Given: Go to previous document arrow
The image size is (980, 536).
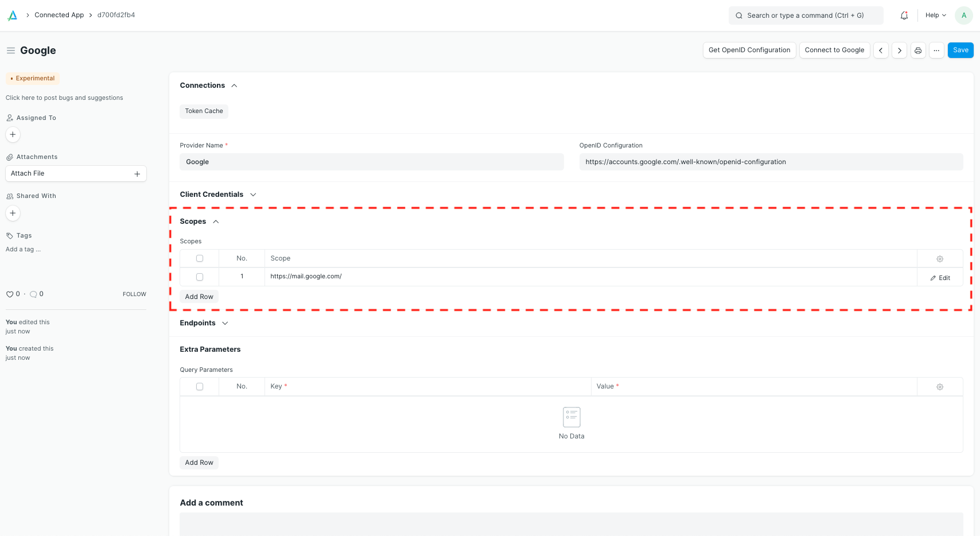Looking at the screenshot, I should click(x=881, y=51).
